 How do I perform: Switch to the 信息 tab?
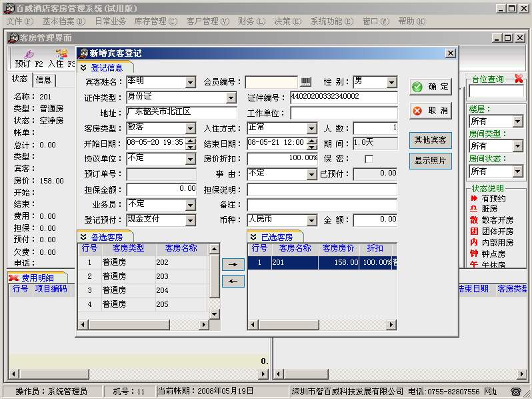click(44, 80)
